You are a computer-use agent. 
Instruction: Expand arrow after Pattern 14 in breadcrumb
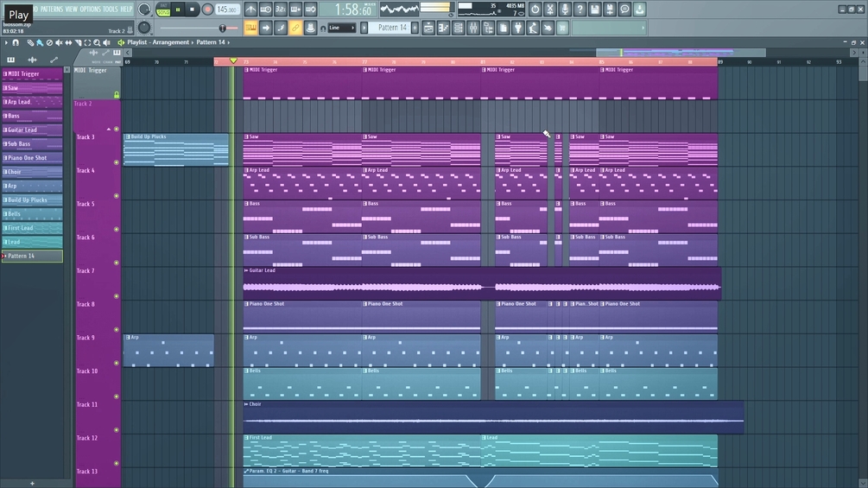[x=229, y=42]
